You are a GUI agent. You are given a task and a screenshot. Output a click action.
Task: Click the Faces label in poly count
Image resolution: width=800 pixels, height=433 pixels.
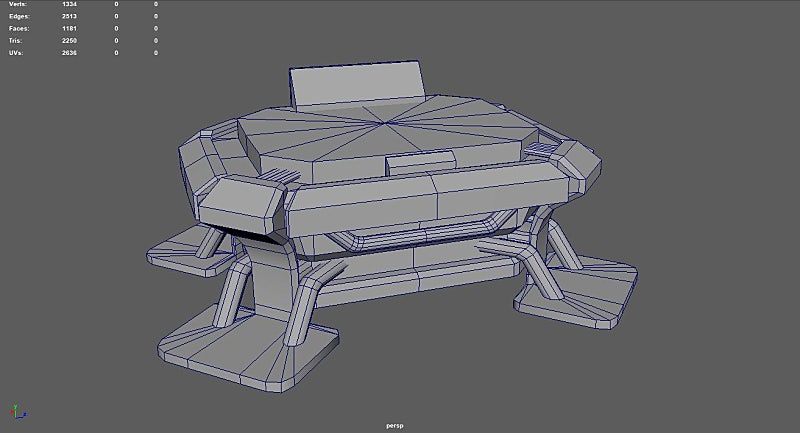pos(17,29)
